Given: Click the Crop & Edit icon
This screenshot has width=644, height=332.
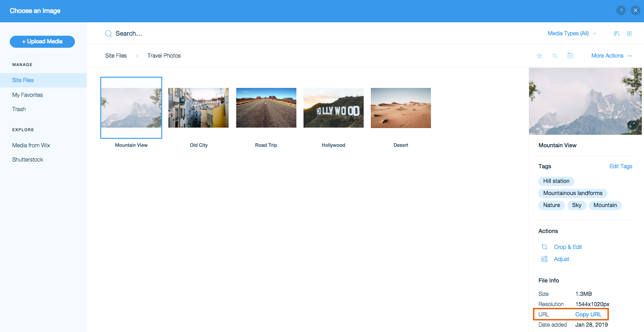Looking at the screenshot, I should (x=544, y=247).
